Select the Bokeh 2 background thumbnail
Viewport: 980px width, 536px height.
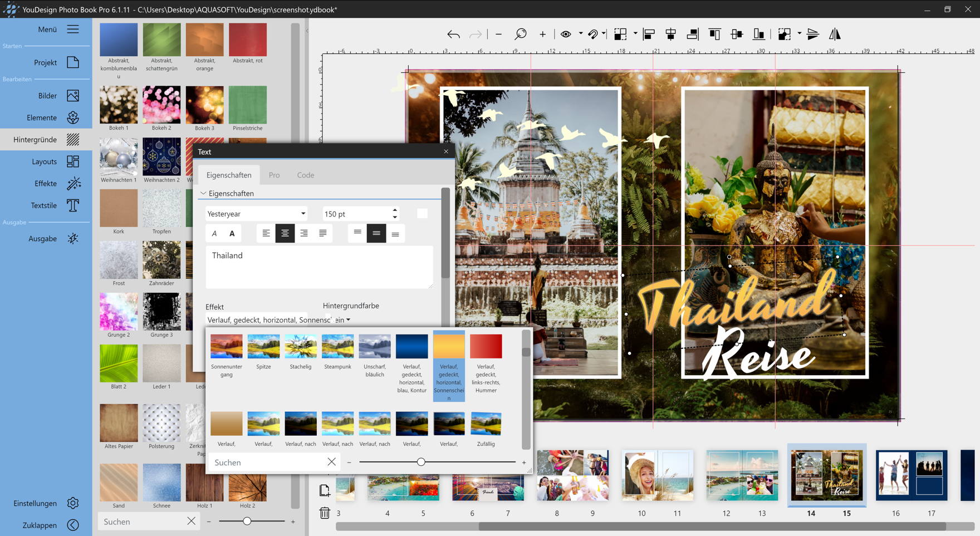point(161,105)
